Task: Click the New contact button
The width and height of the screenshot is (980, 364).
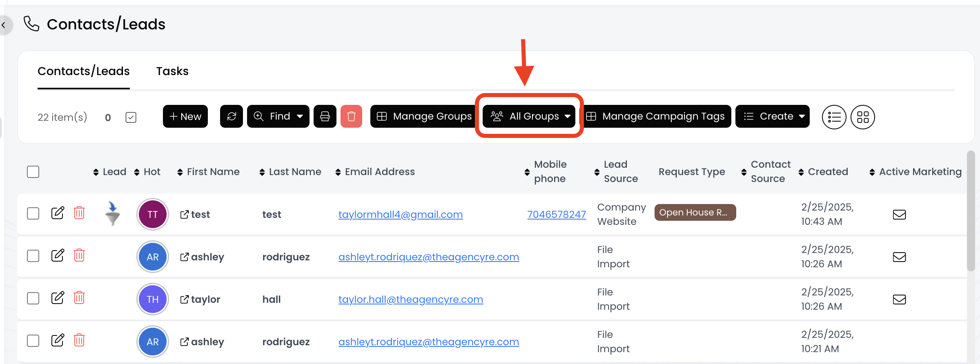Action: coord(185,117)
